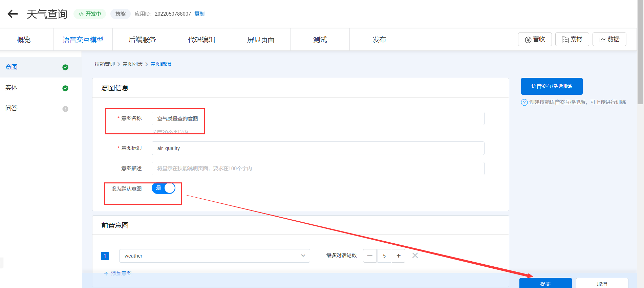The image size is (644, 288).
Task: Remove the weather pre-intent row with X
Action: [x=415, y=256]
